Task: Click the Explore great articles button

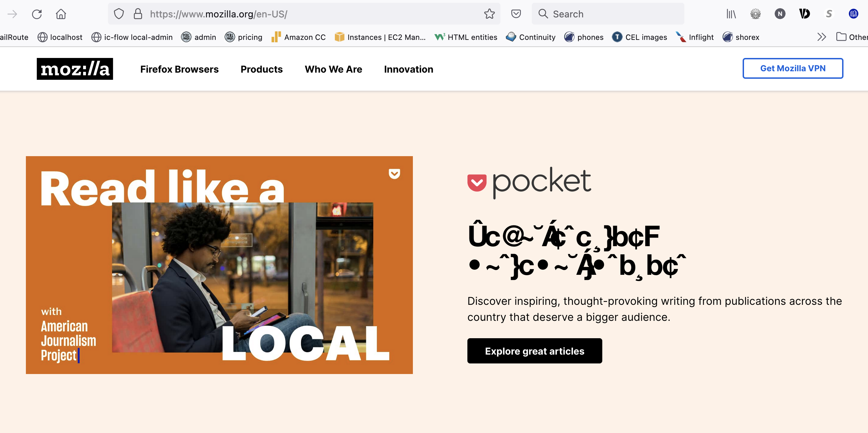Action: (x=534, y=351)
